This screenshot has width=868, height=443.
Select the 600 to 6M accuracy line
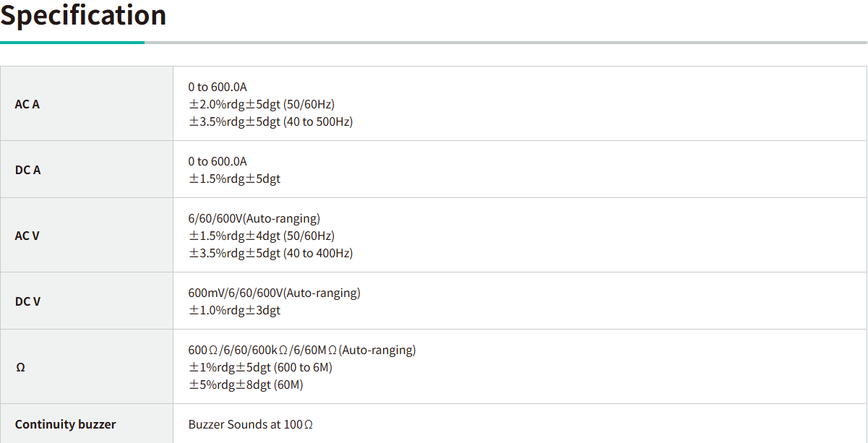[x=260, y=367]
